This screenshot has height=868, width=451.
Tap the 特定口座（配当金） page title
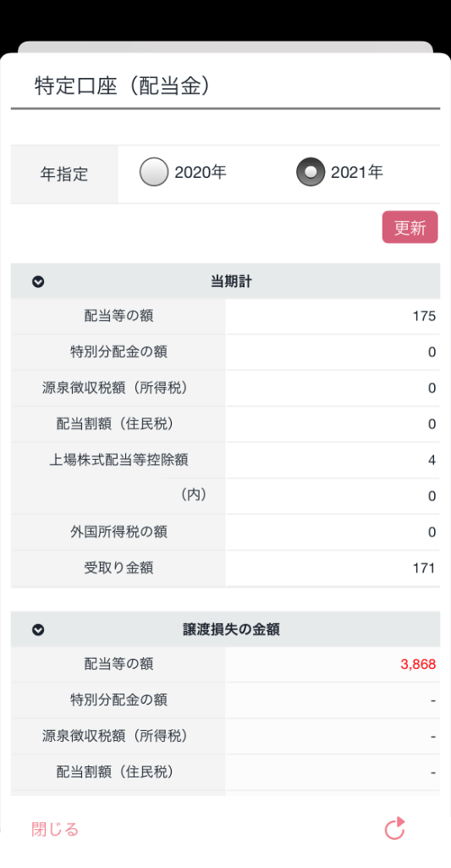click(x=123, y=86)
